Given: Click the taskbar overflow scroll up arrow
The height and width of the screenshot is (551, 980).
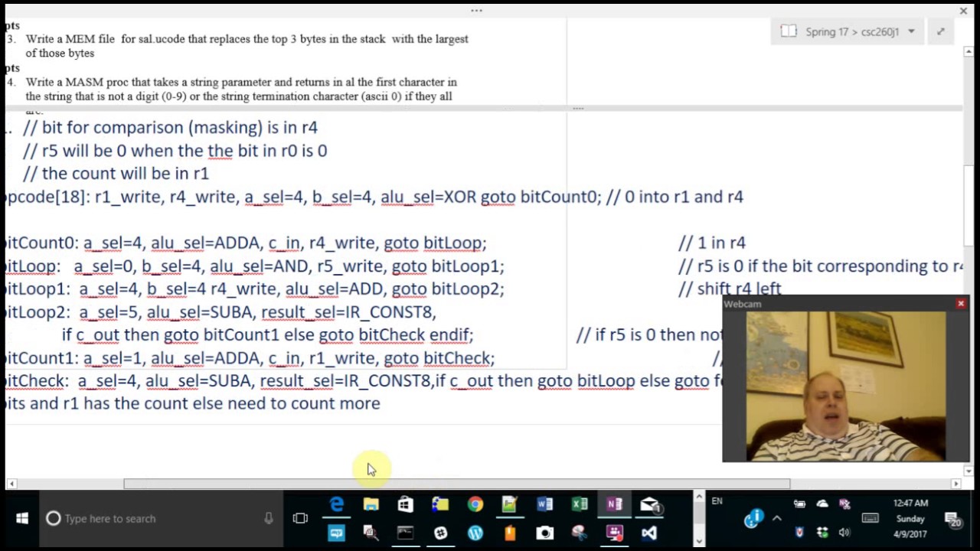Looking at the screenshot, I should click(698, 498).
